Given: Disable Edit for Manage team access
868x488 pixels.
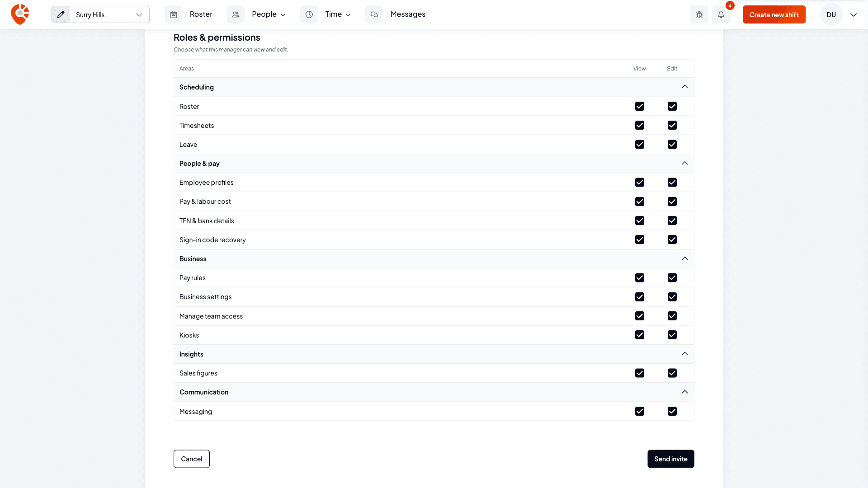Looking at the screenshot, I should pos(672,316).
